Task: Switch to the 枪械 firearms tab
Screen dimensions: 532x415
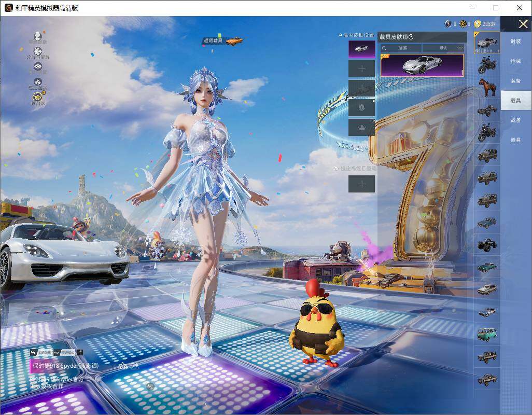Action: click(x=516, y=61)
